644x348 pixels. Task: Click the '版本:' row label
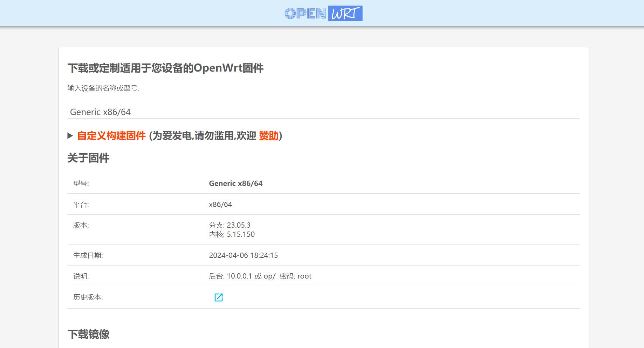click(81, 225)
